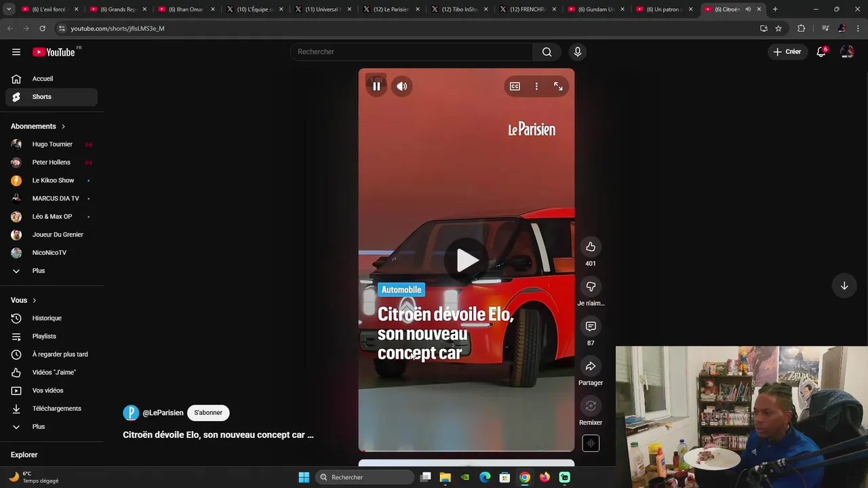Open the notifications bell

tap(821, 52)
